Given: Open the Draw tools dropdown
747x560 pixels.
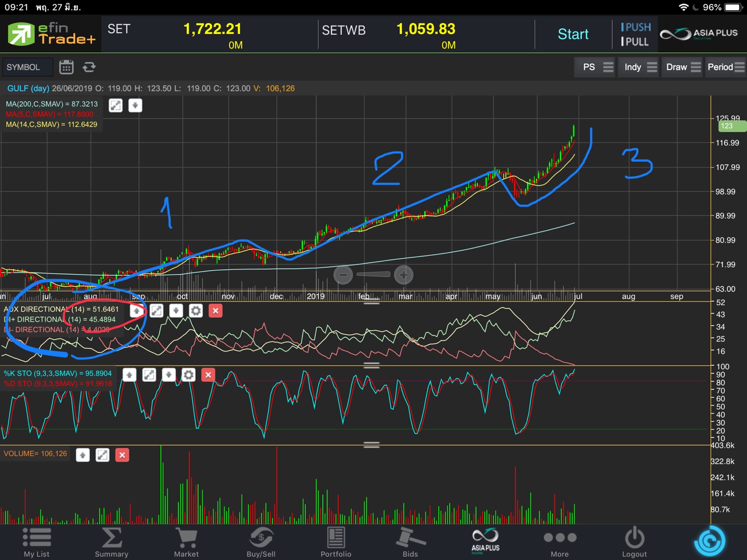Looking at the screenshot, I should pyautogui.click(x=682, y=67).
